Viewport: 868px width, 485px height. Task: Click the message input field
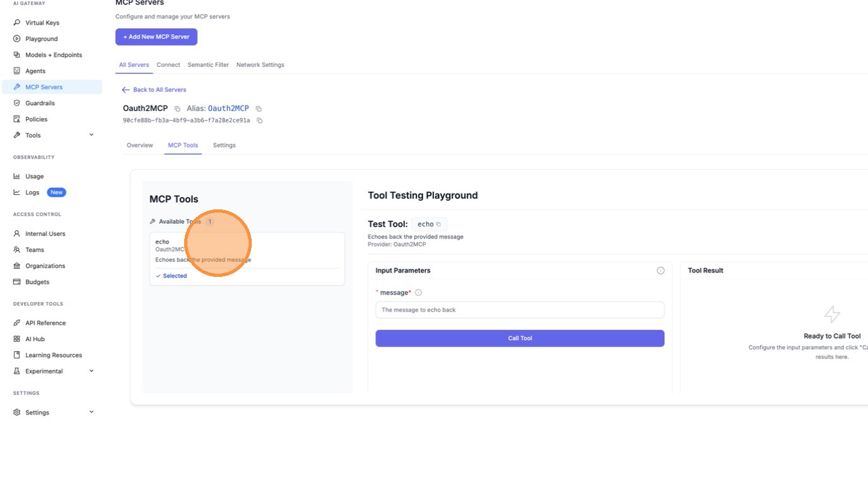coord(520,310)
